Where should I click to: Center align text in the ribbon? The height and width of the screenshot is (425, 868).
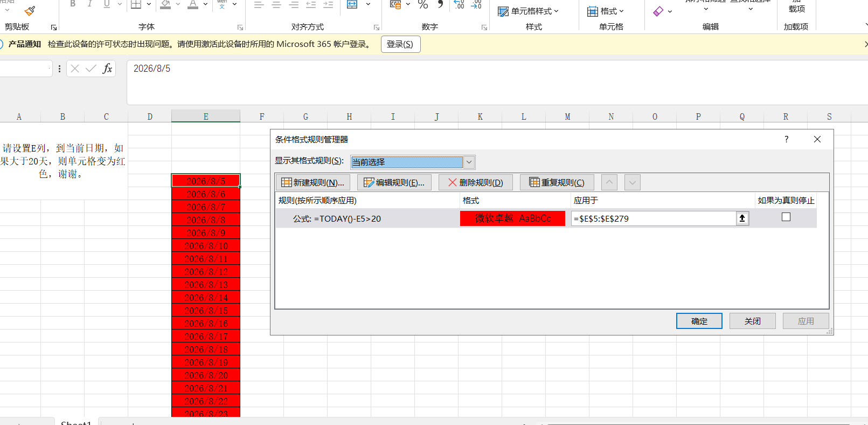(276, 4)
